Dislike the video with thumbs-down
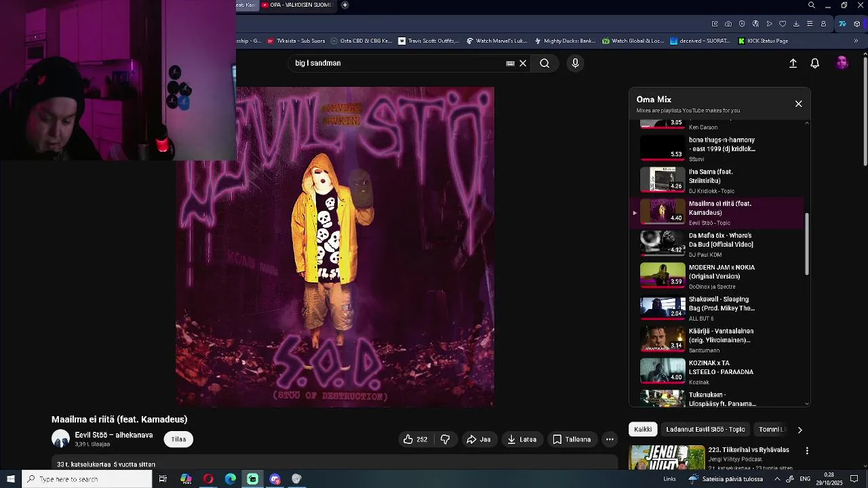 [x=445, y=439]
